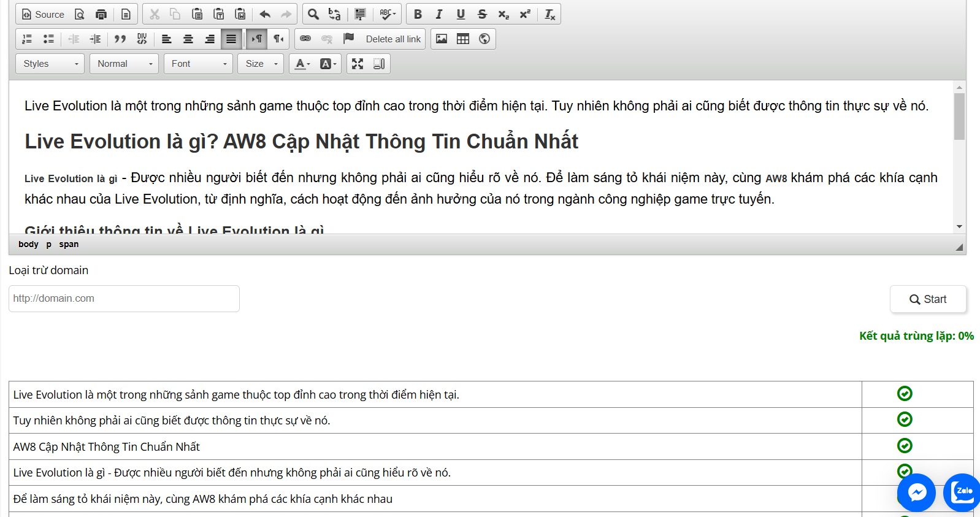Screen dimensions: 980x517
Task: Open the Find magnifier tool
Action: pos(313,14)
